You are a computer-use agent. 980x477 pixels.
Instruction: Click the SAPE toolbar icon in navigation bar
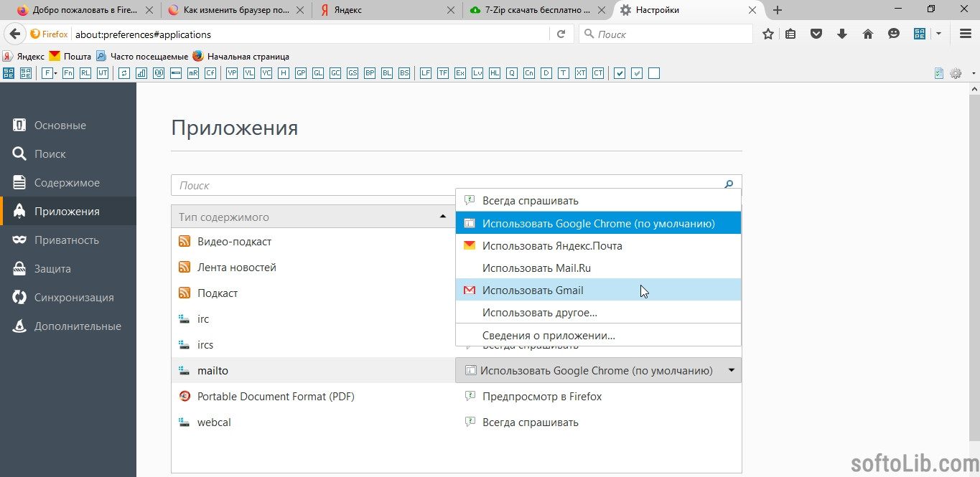tap(920, 34)
